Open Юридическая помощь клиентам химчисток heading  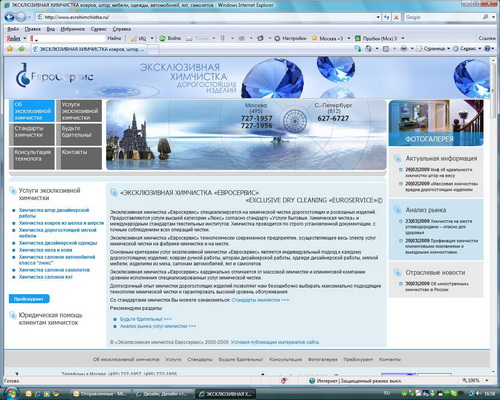pos(50,319)
